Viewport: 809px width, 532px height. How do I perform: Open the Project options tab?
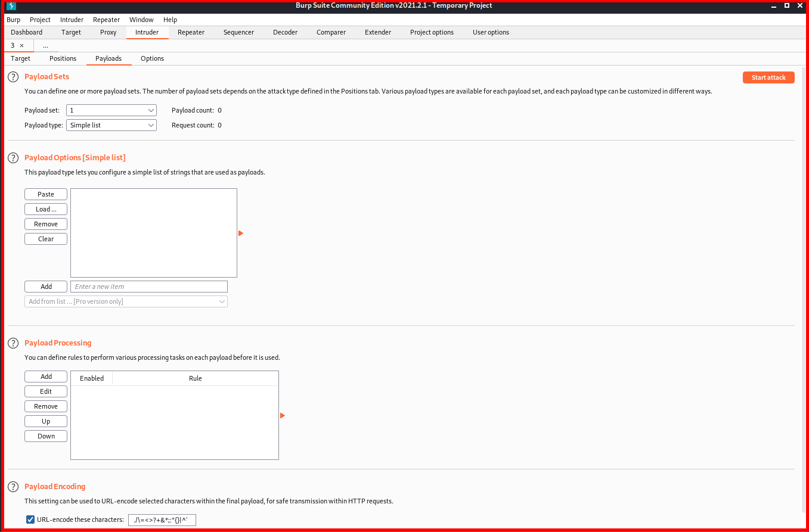tap(432, 32)
